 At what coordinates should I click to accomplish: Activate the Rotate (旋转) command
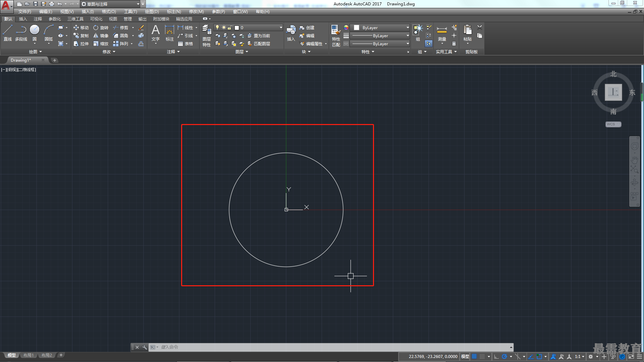(101, 28)
